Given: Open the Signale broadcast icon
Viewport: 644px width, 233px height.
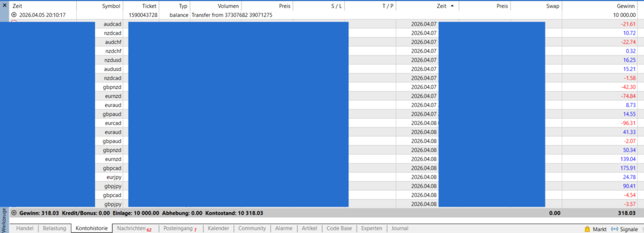Looking at the screenshot, I should [614, 229].
